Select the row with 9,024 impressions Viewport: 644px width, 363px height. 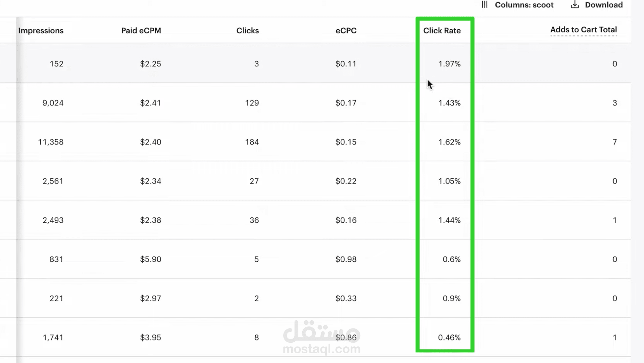click(315, 103)
